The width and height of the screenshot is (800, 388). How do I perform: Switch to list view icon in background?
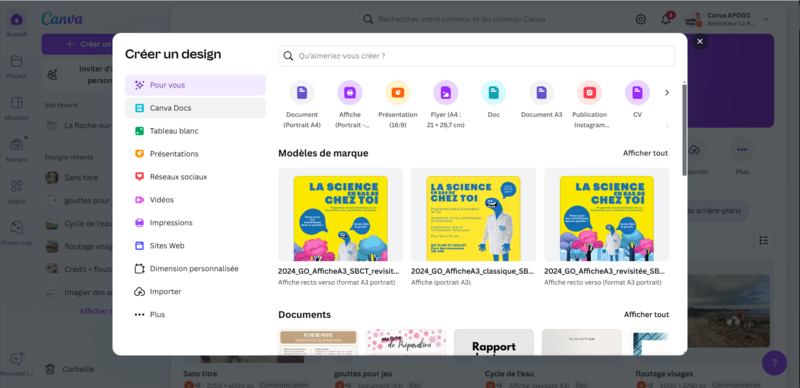click(x=764, y=240)
